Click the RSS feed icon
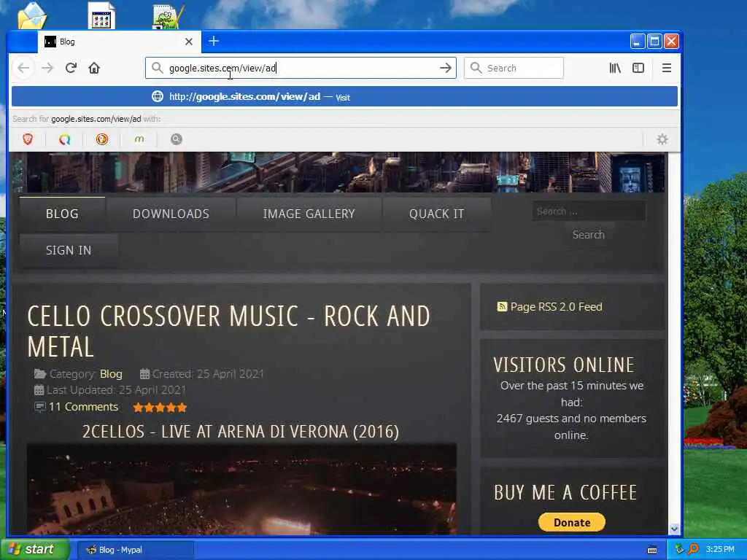Viewport: 747px width, 560px height. 502,307
